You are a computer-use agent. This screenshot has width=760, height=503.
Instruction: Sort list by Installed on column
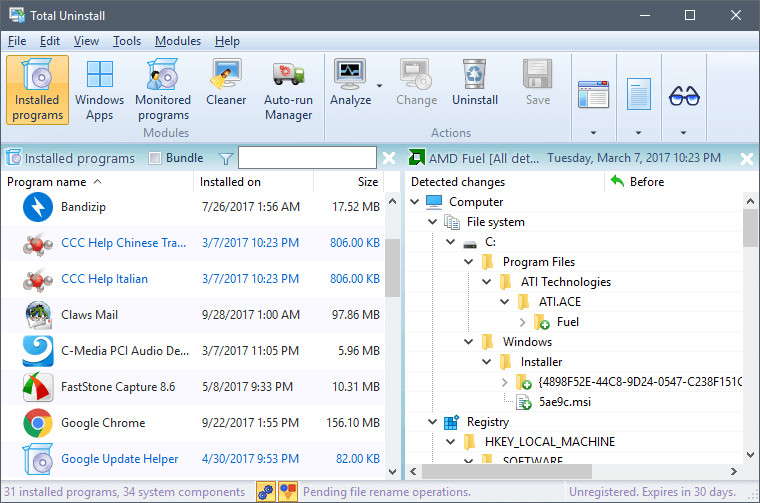(x=230, y=182)
